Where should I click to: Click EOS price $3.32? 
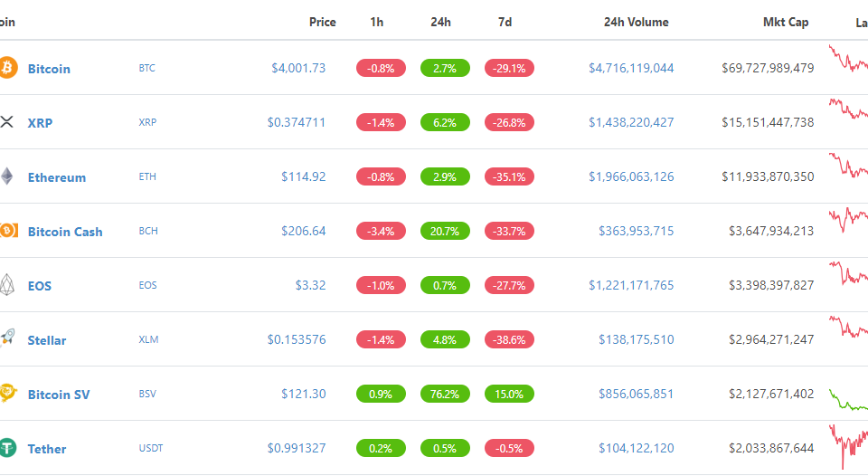310,285
